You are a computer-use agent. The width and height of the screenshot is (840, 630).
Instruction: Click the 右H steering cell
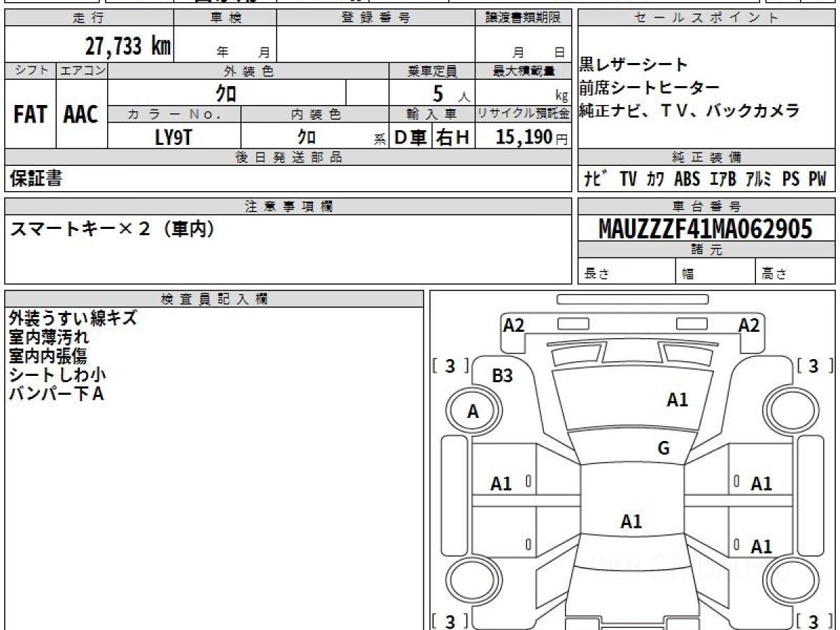(453, 136)
